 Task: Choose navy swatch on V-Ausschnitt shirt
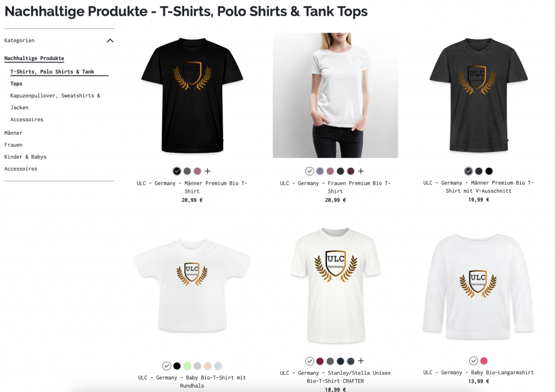[x=479, y=171]
